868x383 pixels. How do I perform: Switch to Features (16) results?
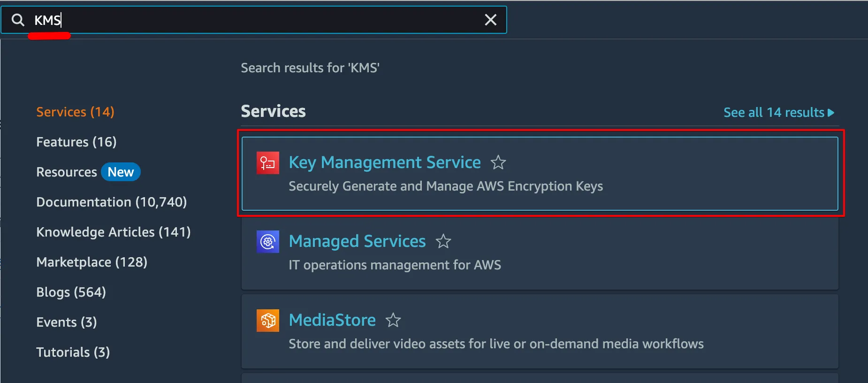click(76, 142)
